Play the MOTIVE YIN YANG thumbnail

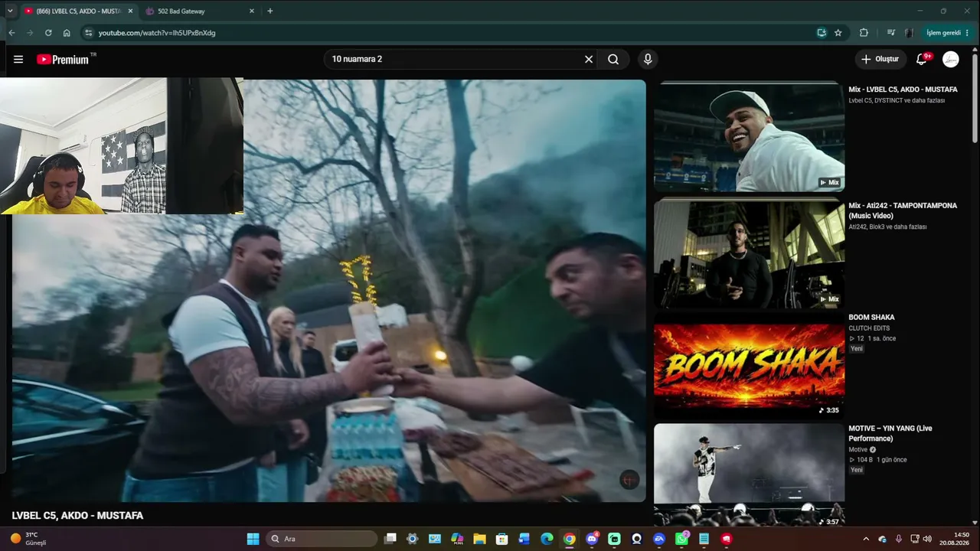coord(749,476)
